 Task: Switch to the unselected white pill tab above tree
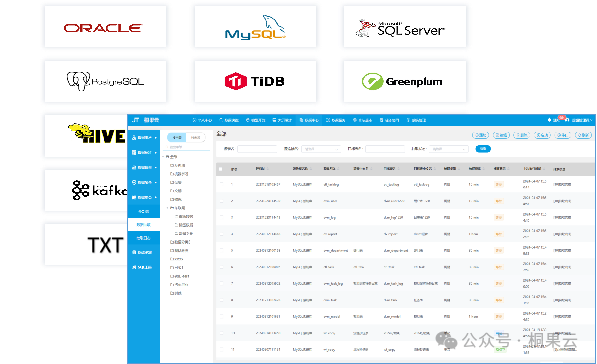coord(196,137)
